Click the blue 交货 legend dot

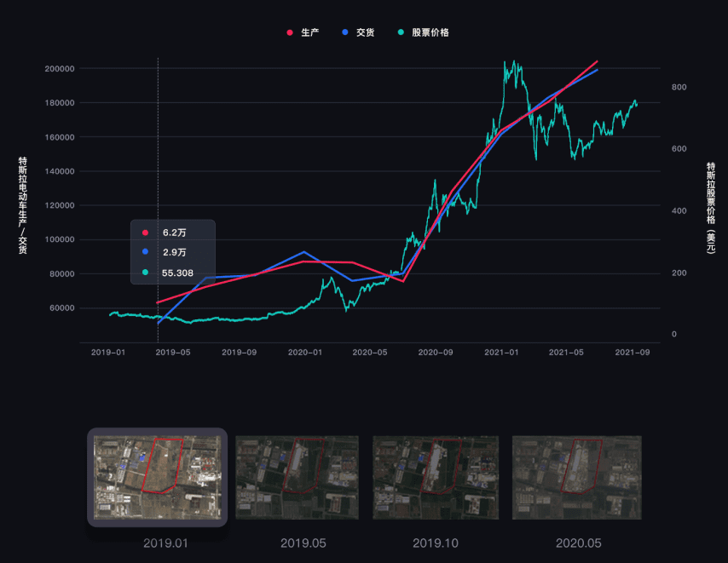coord(344,32)
